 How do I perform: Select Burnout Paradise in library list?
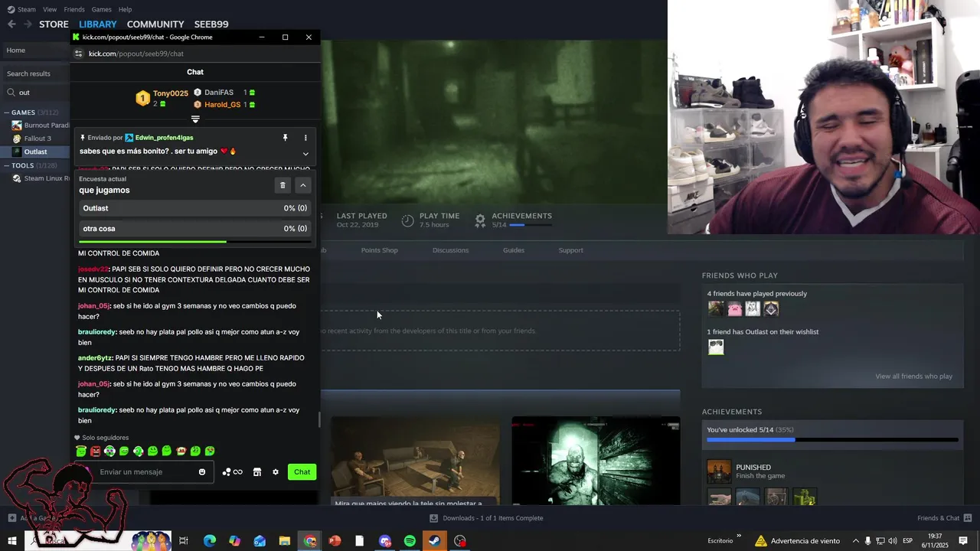[40, 126]
